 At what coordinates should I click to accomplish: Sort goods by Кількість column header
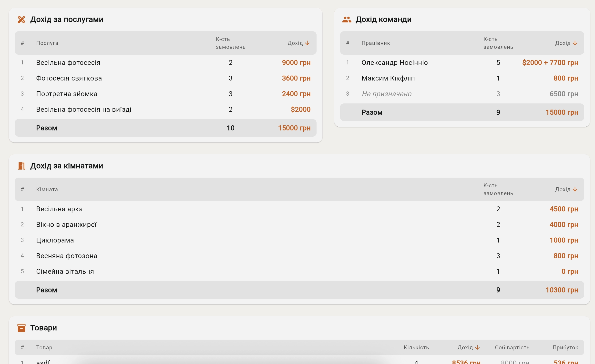pos(416,348)
